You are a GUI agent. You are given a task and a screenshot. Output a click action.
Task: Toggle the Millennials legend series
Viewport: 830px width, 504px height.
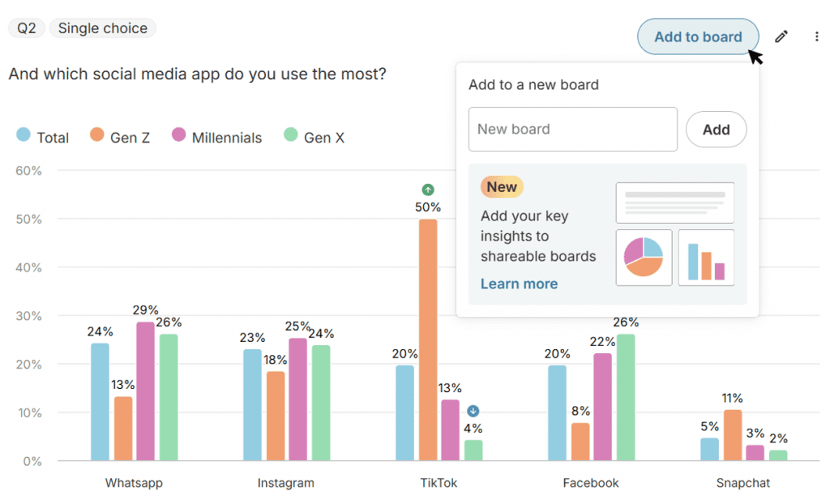[216, 137]
